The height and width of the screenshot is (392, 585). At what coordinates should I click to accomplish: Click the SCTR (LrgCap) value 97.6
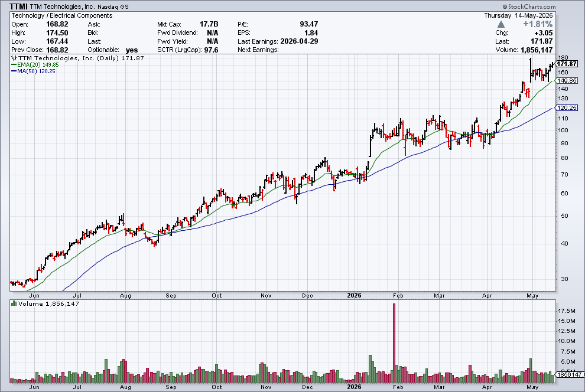point(211,50)
